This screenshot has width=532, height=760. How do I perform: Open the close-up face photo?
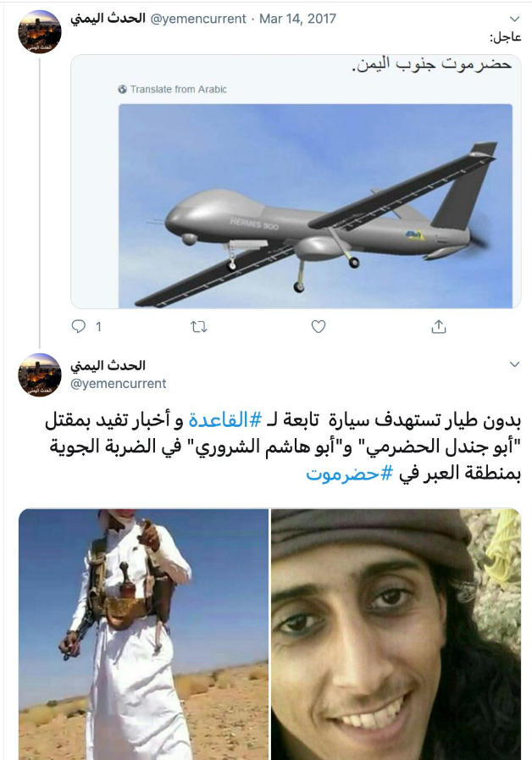396,635
